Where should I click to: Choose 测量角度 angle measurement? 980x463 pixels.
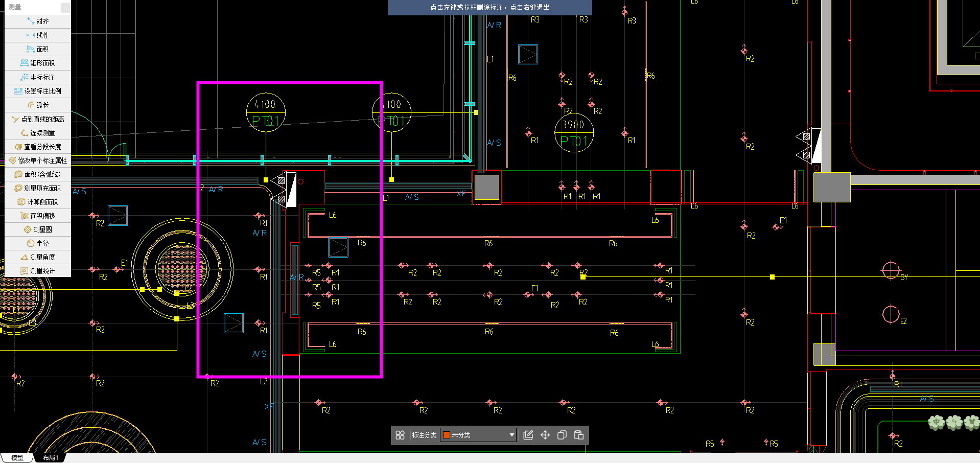[x=38, y=257]
